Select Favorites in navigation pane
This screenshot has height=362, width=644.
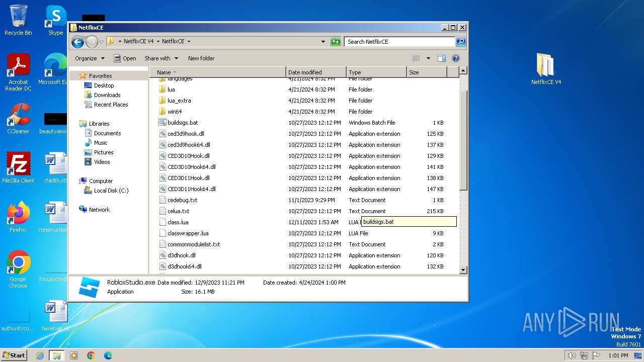point(100,76)
